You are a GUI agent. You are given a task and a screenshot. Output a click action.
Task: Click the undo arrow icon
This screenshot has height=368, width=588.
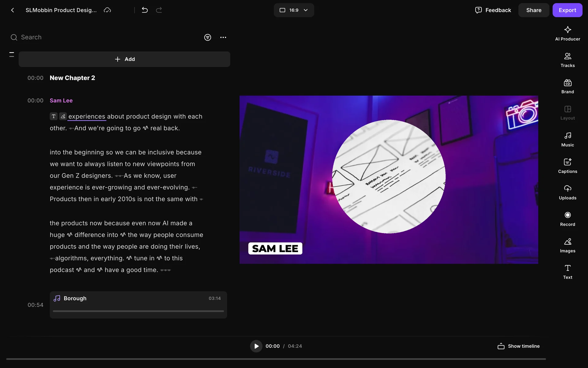(x=145, y=10)
